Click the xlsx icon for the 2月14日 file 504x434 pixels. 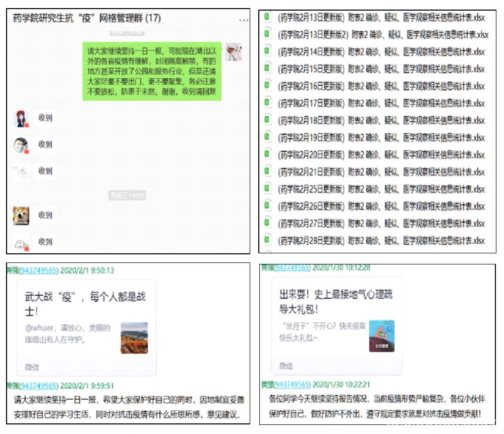click(x=268, y=51)
